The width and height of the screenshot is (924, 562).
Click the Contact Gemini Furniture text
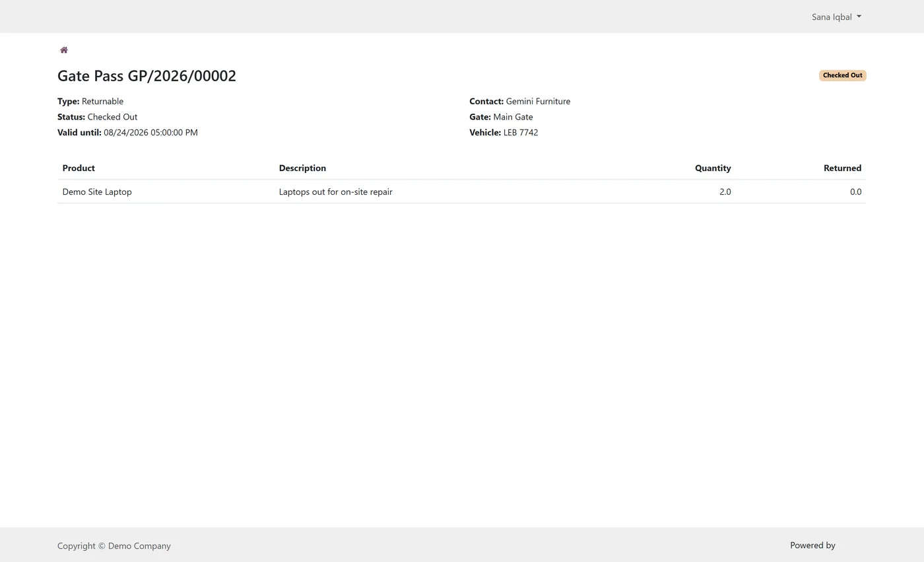(519, 101)
